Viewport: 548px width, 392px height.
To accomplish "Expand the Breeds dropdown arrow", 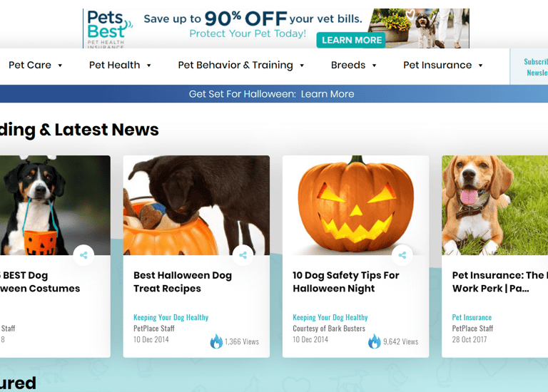I will pos(374,66).
